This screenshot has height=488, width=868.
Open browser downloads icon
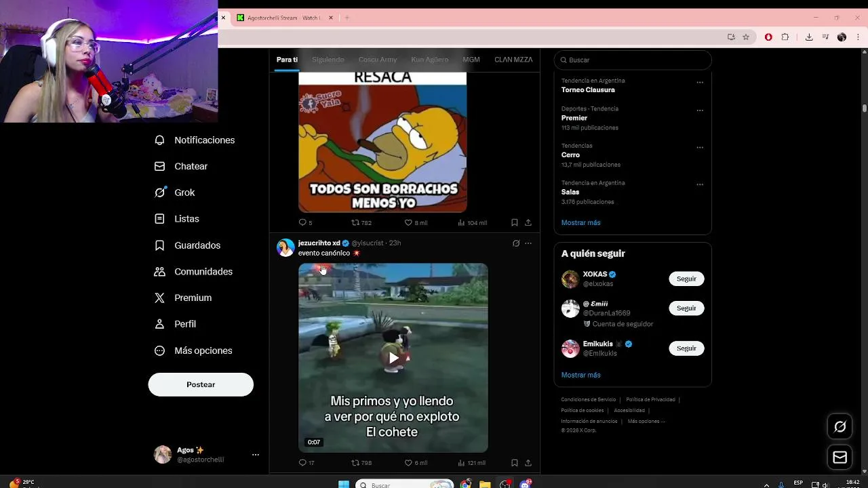click(x=809, y=37)
